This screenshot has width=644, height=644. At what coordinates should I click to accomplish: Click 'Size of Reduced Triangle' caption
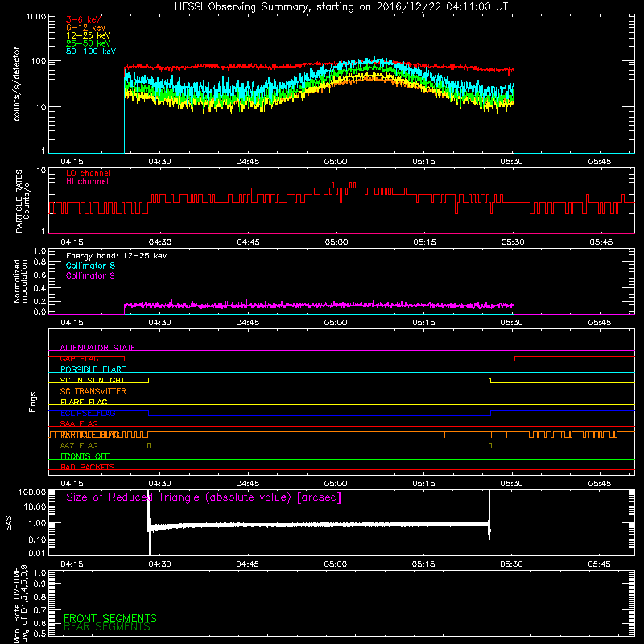coord(204,497)
